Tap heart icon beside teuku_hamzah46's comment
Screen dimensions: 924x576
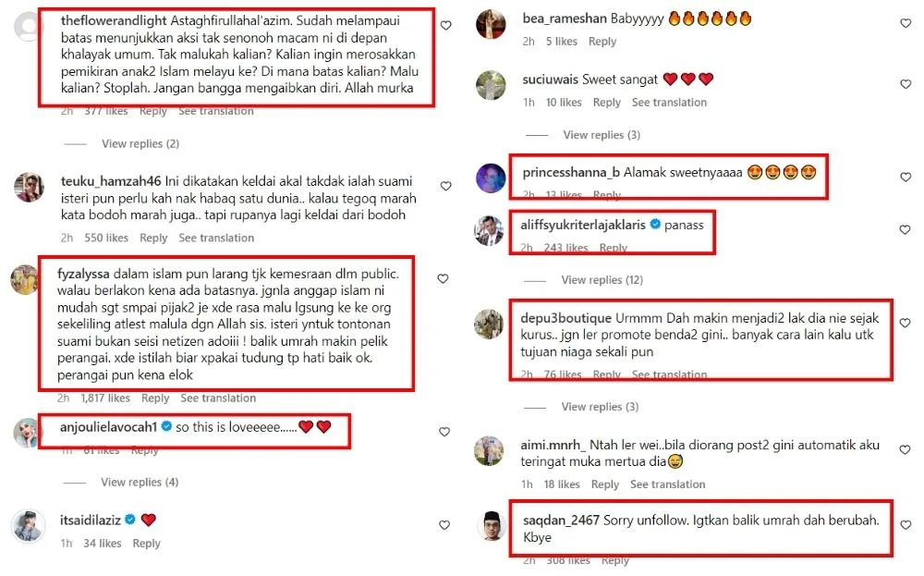(x=446, y=187)
